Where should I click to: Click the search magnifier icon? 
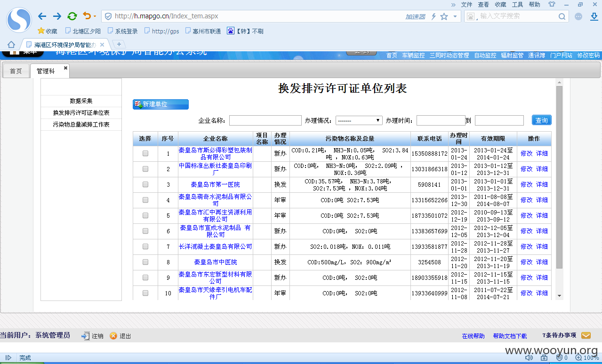tap(562, 16)
